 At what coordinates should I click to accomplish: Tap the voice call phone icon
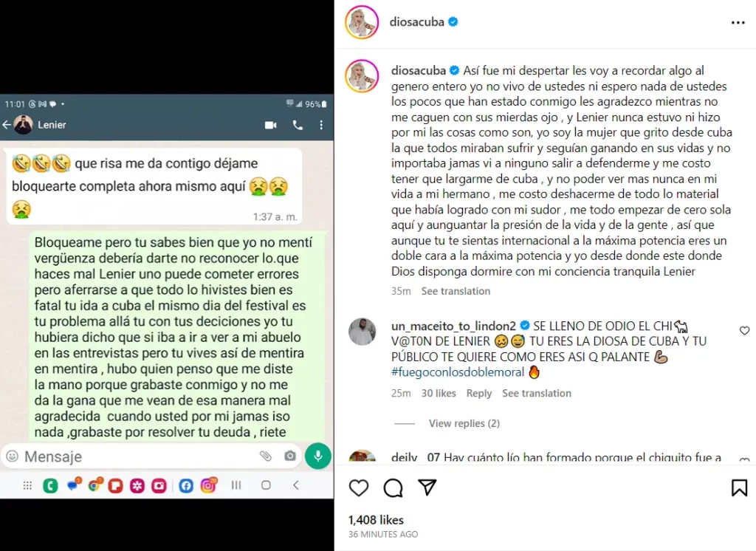[298, 126]
